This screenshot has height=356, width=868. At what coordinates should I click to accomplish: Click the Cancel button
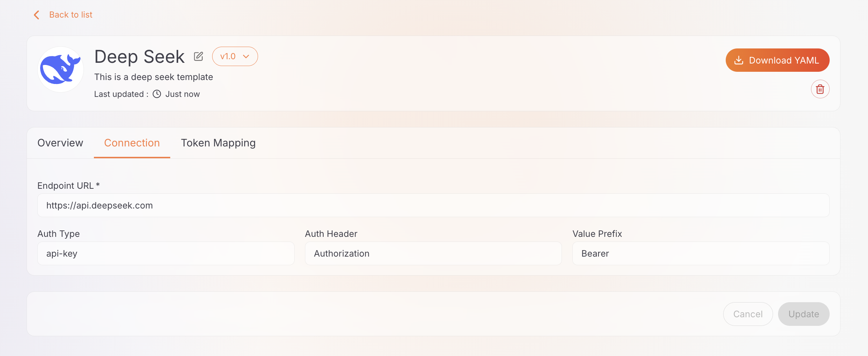click(748, 314)
